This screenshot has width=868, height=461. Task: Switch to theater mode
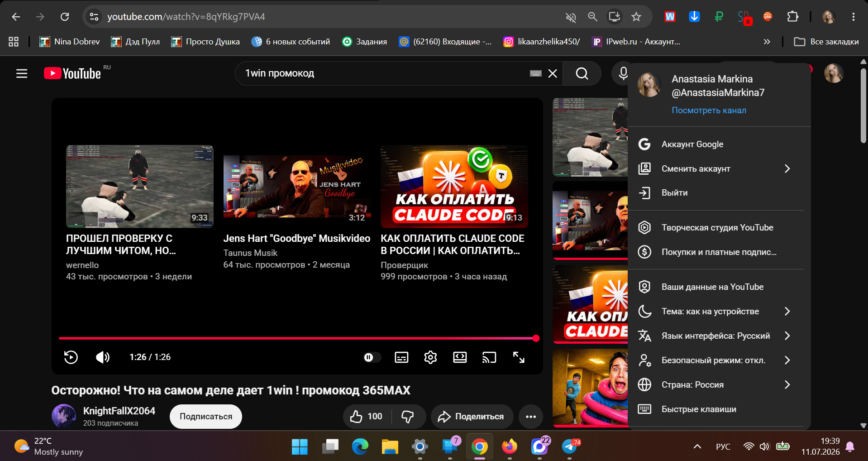460,358
